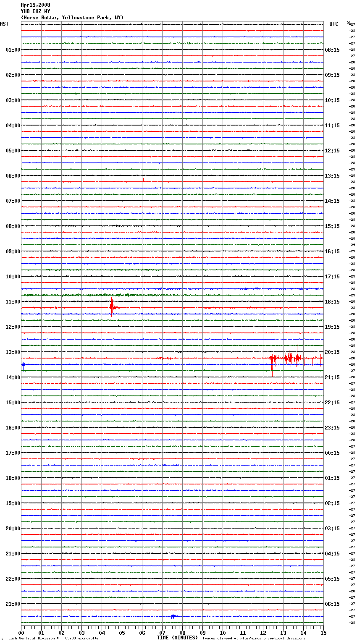The image size is (357, 644).
Task: Click the 09:15 UTC time label
Action: click(332, 75)
